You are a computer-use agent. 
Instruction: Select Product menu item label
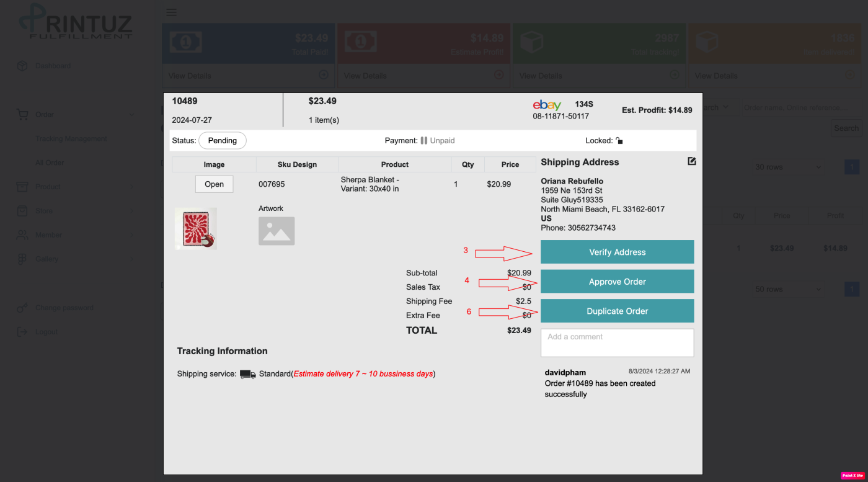[48, 187]
